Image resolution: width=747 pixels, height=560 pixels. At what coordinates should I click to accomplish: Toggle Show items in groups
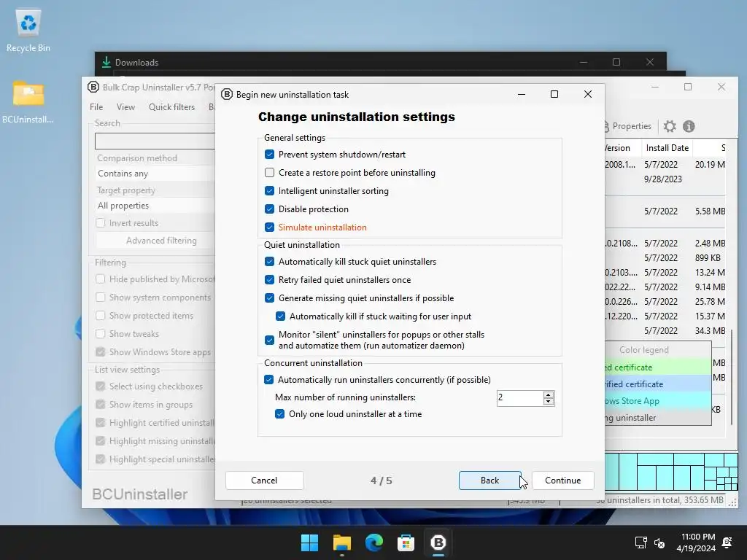coord(101,404)
